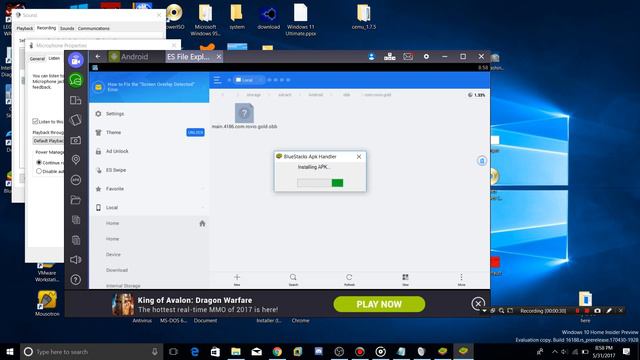
Task: Open the Sounds tab in Sound window
Action: (x=67, y=28)
